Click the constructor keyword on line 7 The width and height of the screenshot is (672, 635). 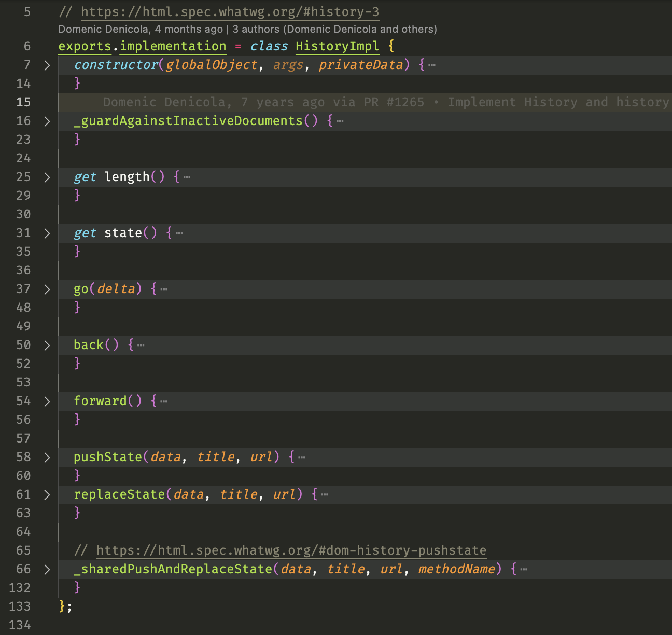point(116,65)
